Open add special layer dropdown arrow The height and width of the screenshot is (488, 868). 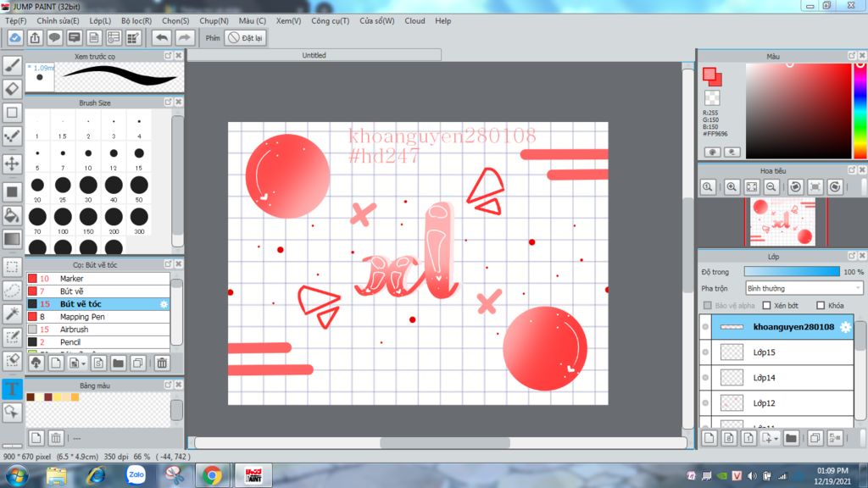click(x=776, y=439)
